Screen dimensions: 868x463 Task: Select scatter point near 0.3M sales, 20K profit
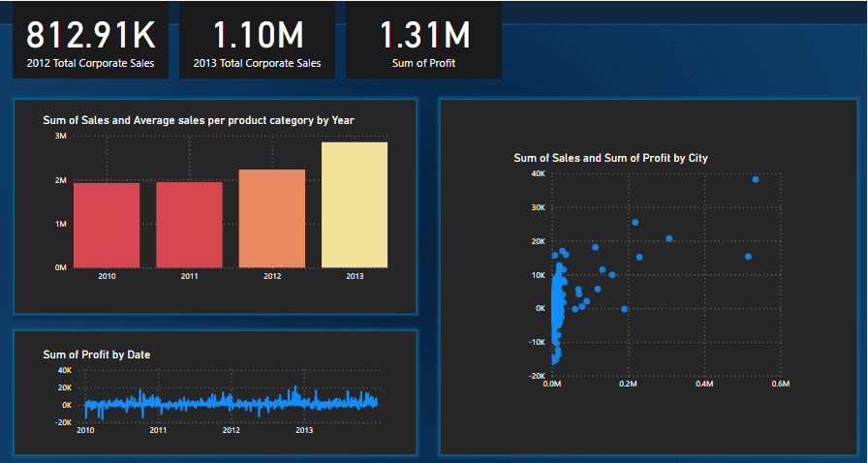click(x=668, y=238)
